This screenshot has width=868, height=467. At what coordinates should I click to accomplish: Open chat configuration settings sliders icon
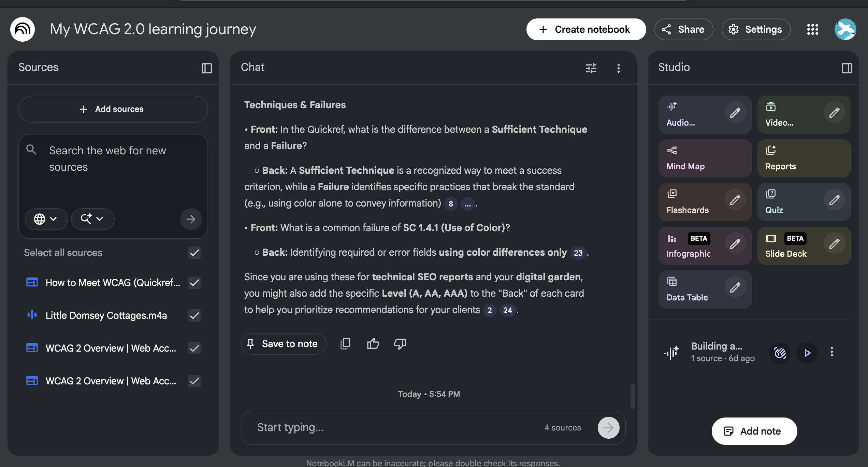[x=591, y=68]
